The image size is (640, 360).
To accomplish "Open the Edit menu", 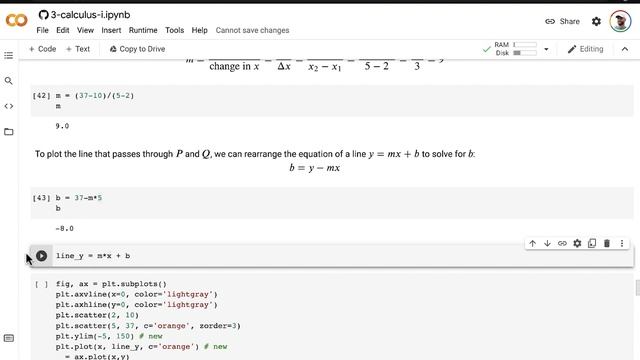I will pos(62,30).
